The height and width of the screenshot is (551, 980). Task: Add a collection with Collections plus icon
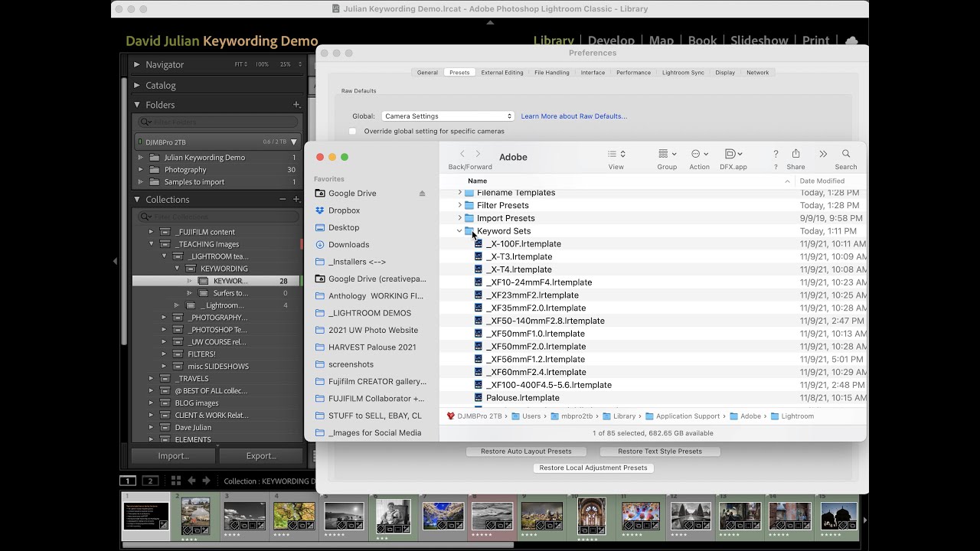[x=296, y=200]
